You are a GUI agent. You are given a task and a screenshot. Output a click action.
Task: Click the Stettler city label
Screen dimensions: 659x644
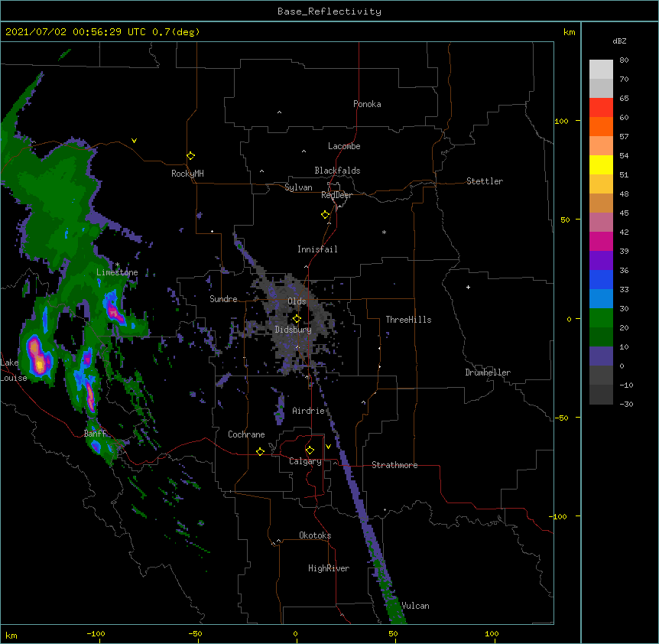point(485,181)
